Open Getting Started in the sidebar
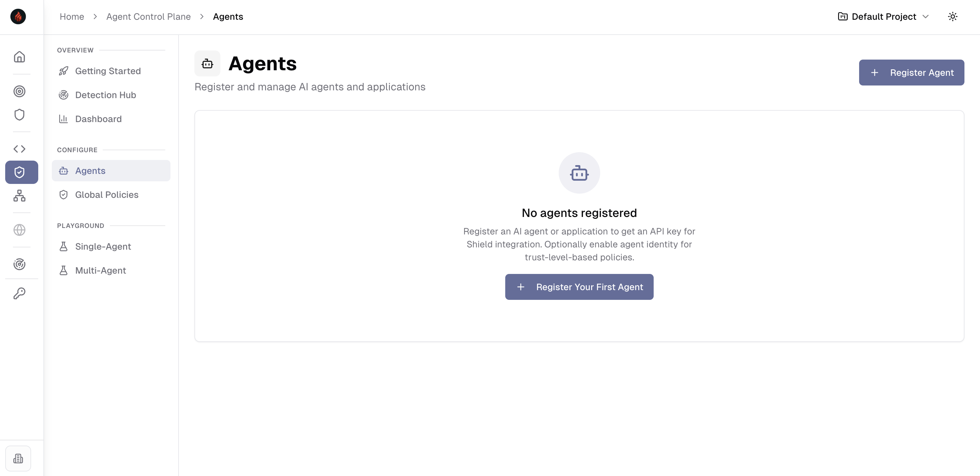The width and height of the screenshot is (980, 476). (108, 71)
